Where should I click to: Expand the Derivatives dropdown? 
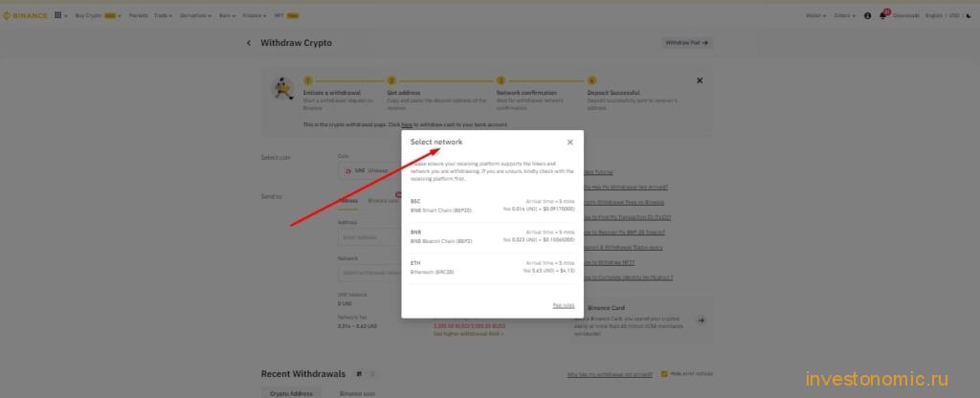point(195,15)
